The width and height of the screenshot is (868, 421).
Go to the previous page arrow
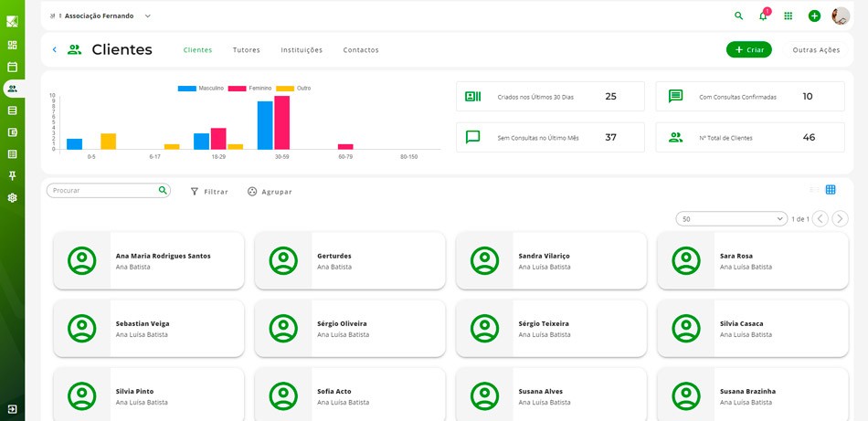click(x=820, y=219)
